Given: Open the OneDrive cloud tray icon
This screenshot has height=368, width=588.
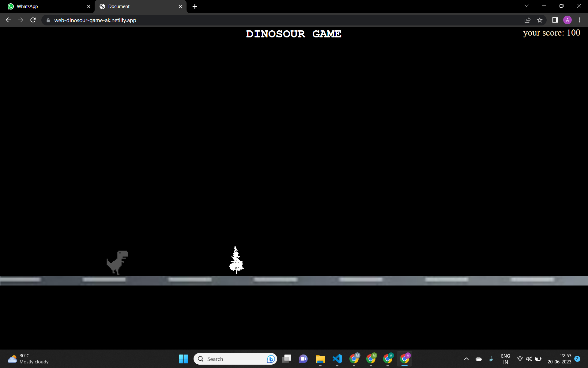Looking at the screenshot, I should point(479,359).
